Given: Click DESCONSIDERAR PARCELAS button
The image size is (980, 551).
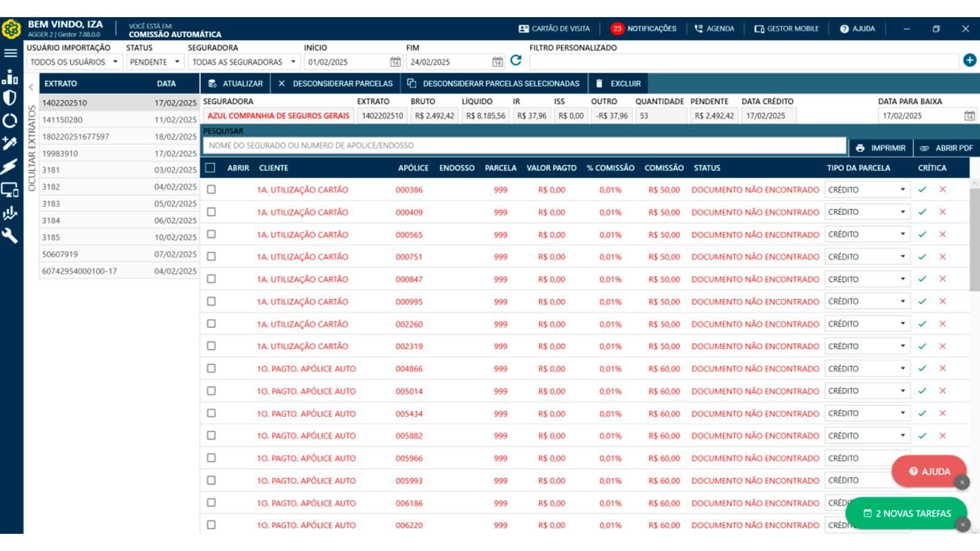Looking at the screenshot, I should tap(335, 83).
